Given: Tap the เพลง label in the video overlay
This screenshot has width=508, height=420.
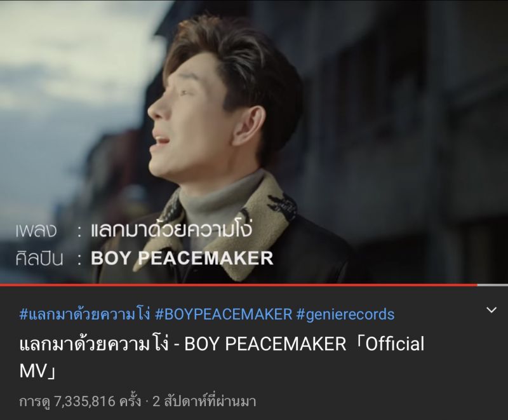Looking at the screenshot, I should click(x=36, y=231).
